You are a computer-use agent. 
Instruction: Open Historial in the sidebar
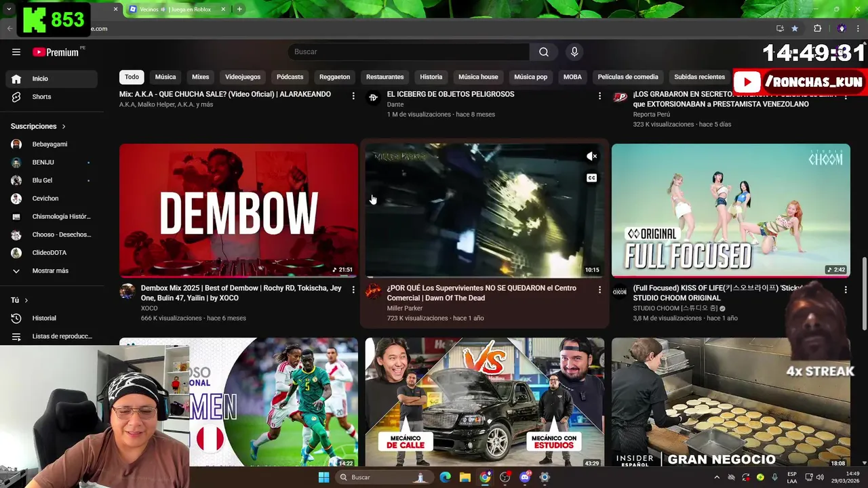[x=52, y=319]
